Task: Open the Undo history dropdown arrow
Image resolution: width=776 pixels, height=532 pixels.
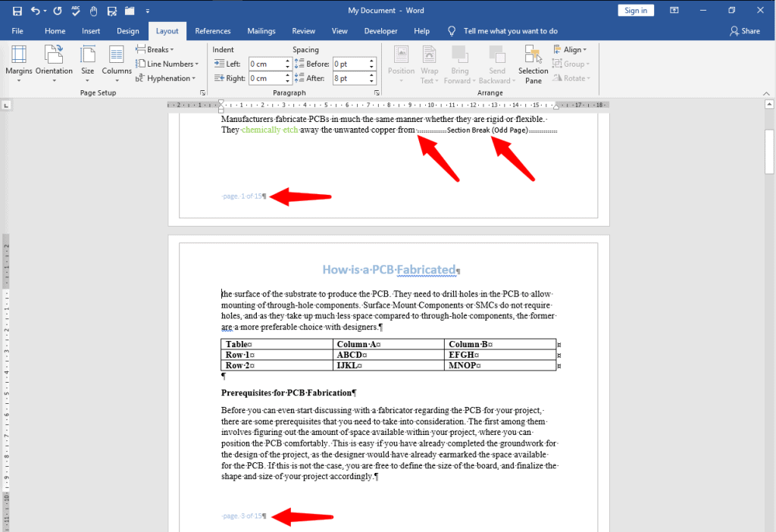Action: (45, 11)
